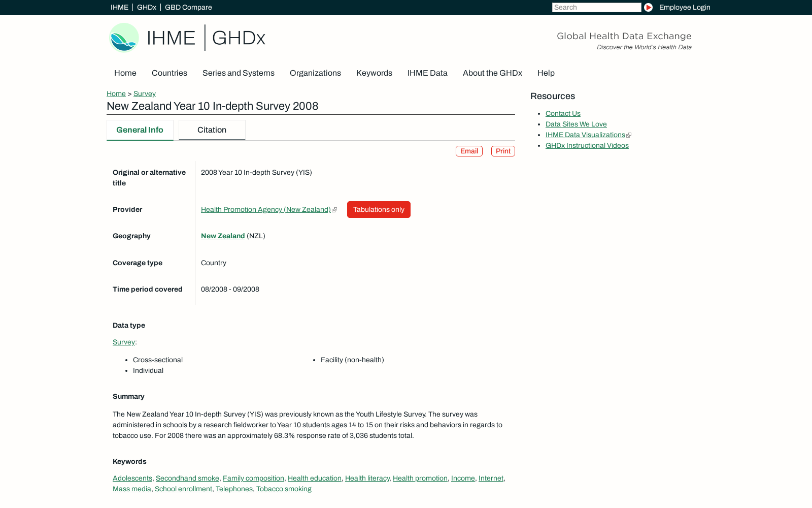Click the 'Facility (non-health)' list item
This screenshot has height=508, width=812.
352,360
